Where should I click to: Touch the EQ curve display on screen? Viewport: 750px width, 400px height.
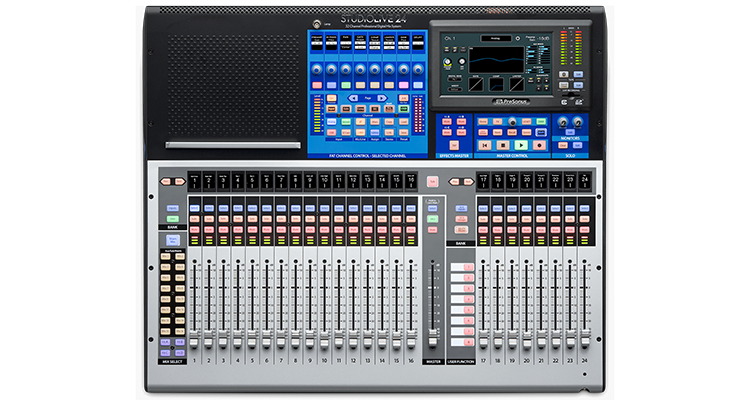tap(496, 59)
